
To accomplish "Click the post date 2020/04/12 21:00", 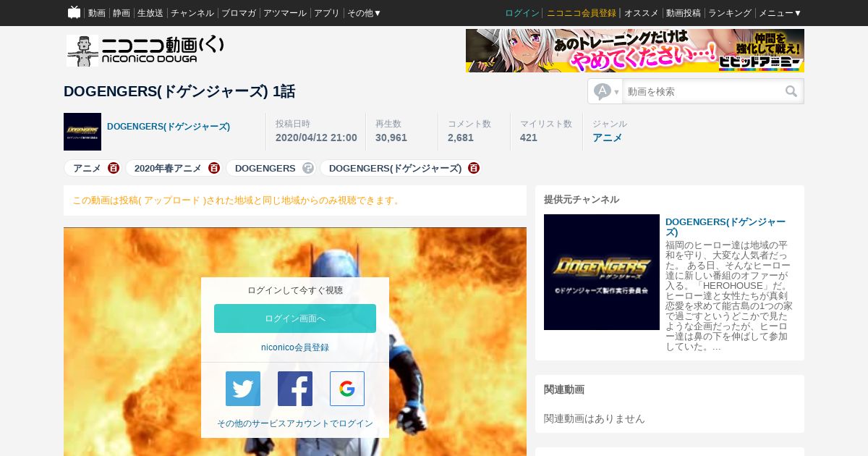I will [316, 138].
